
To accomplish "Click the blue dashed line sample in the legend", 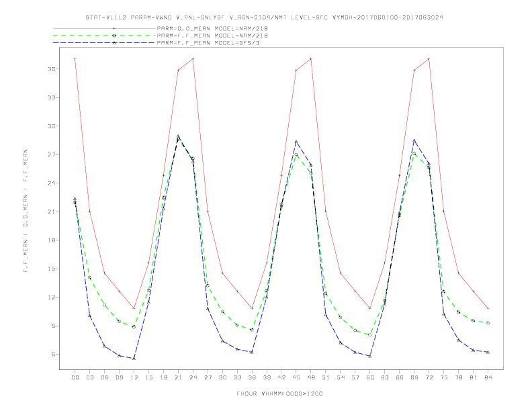I will point(104,43).
